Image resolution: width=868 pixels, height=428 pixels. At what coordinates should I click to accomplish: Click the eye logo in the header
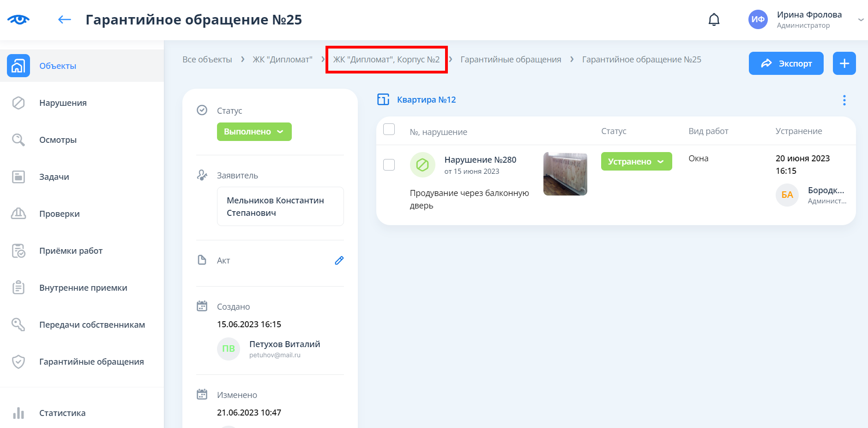18,19
